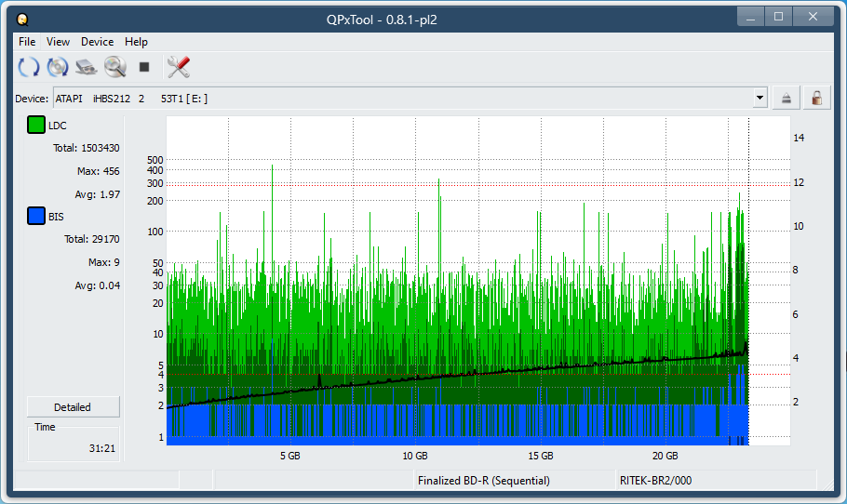Click the refresh device list icon
This screenshot has height=504, width=847.
click(x=29, y=67)
